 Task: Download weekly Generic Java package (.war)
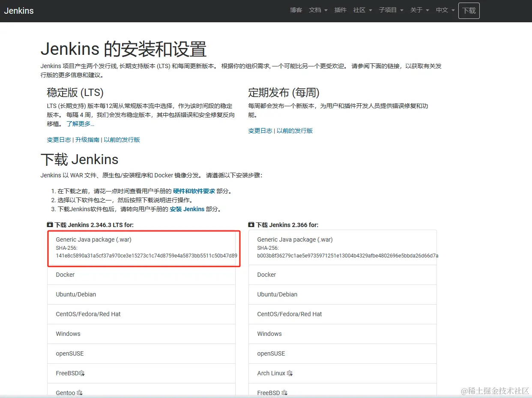point(343,248)
